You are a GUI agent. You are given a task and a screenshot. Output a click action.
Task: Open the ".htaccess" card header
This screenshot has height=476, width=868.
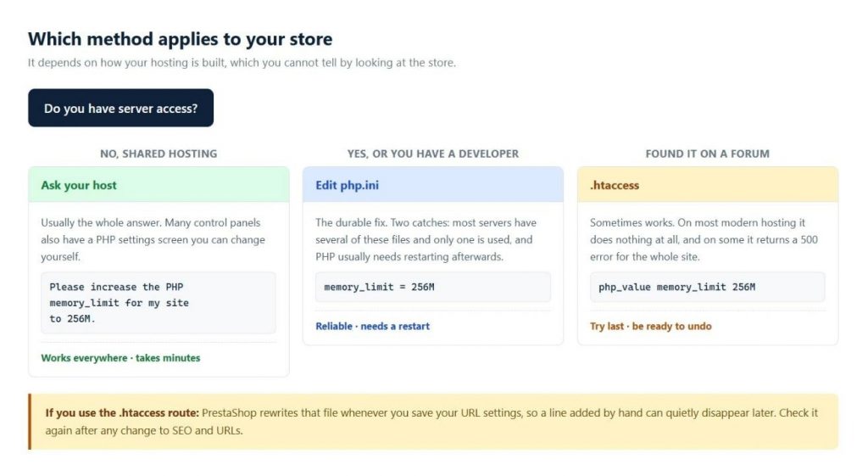708,185
